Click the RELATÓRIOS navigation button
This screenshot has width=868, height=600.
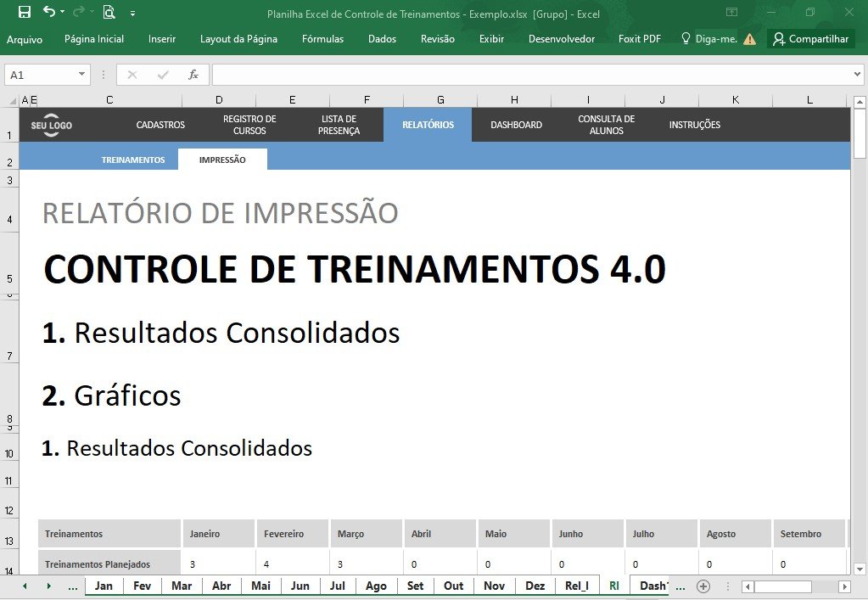pos(428,125)
